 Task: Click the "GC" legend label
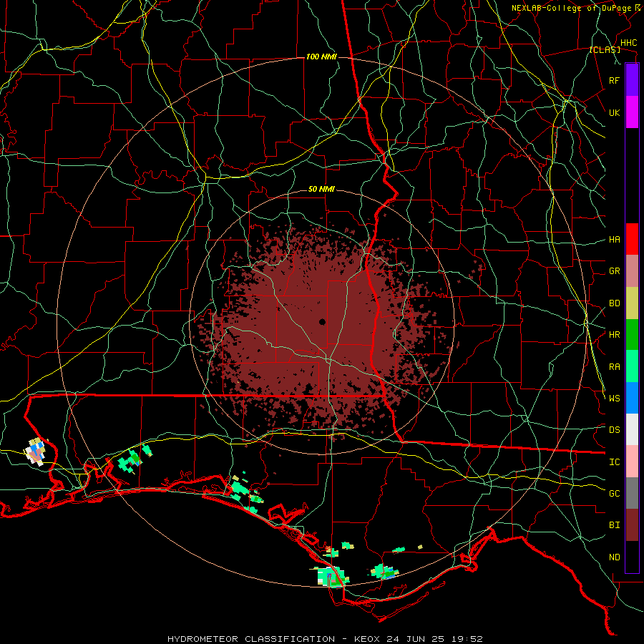pos(615,494)
